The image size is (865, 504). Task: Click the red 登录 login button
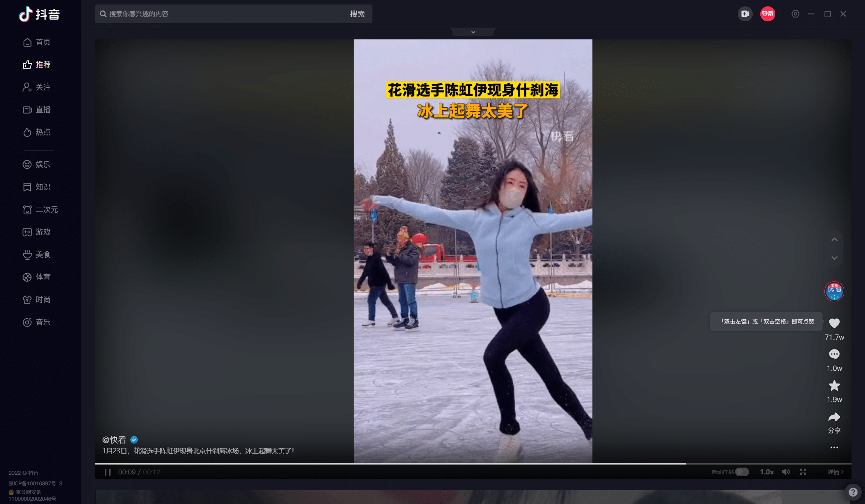pyautogui.click(x=767, y=14)
